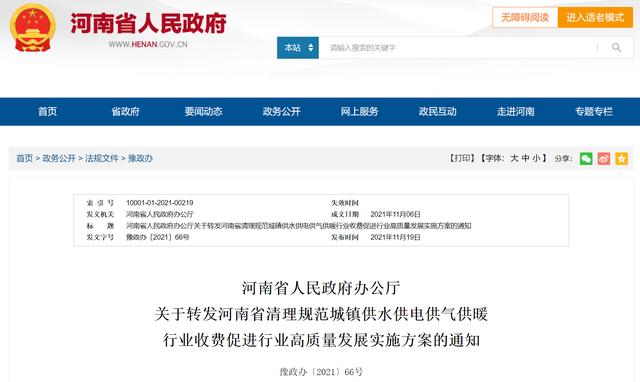Open 政务公开 navigation menu item
Screen dimensions: 640x382
pyautogui.click(x=282, y=111)
